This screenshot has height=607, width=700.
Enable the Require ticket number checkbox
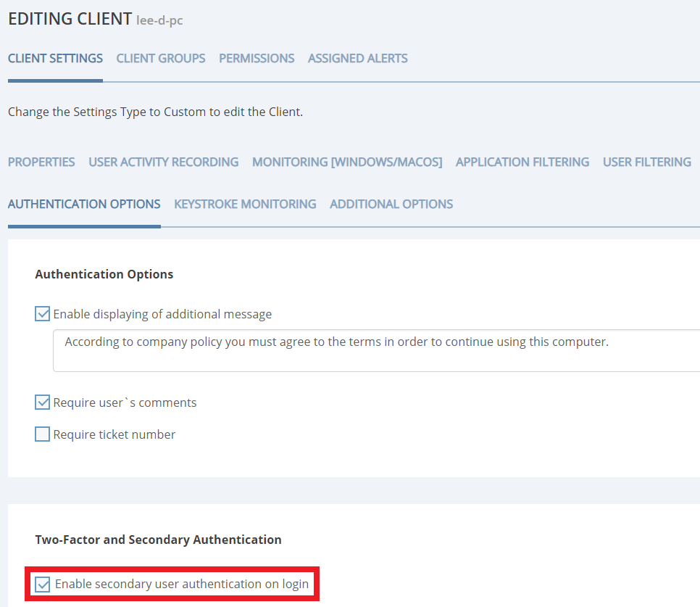(43, 434)
